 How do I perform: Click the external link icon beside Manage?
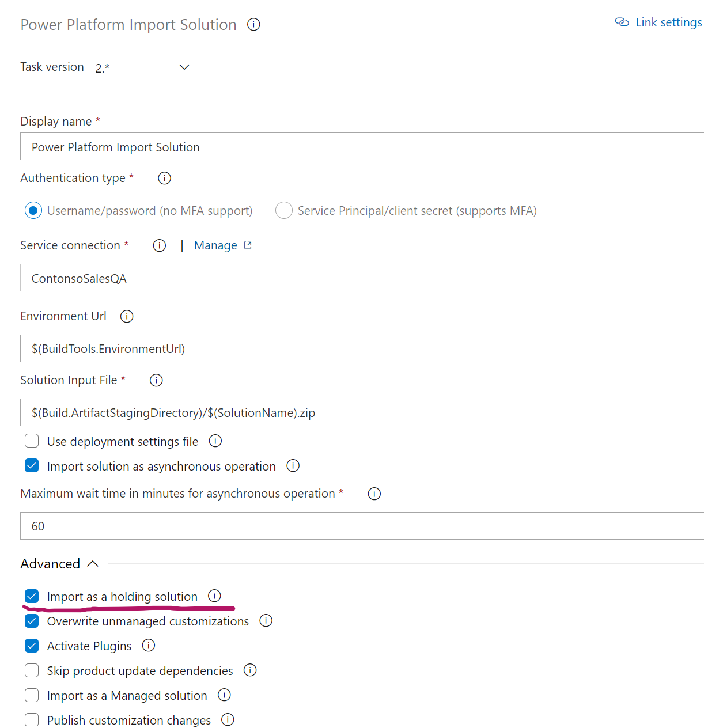247,245
